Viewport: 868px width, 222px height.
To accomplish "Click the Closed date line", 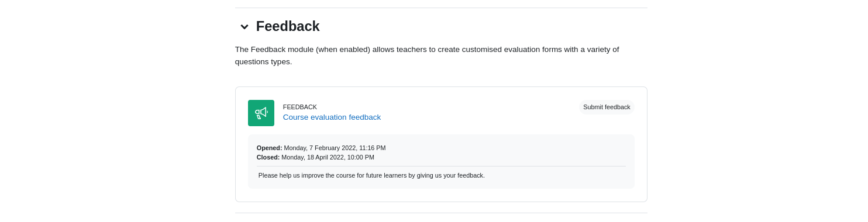I will [315, 157].
